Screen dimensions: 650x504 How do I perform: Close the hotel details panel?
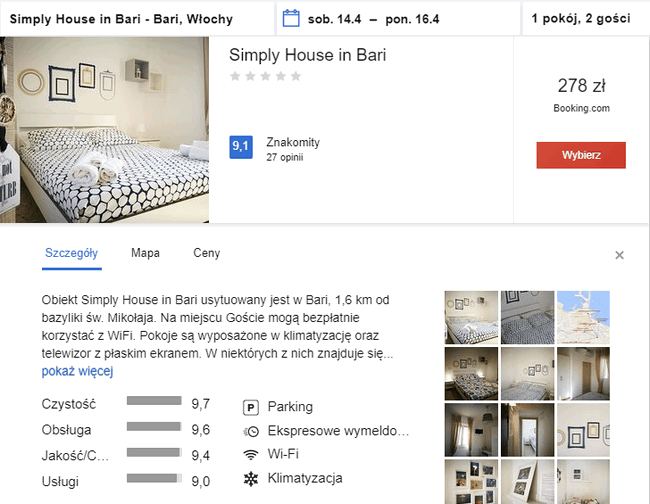619,255
